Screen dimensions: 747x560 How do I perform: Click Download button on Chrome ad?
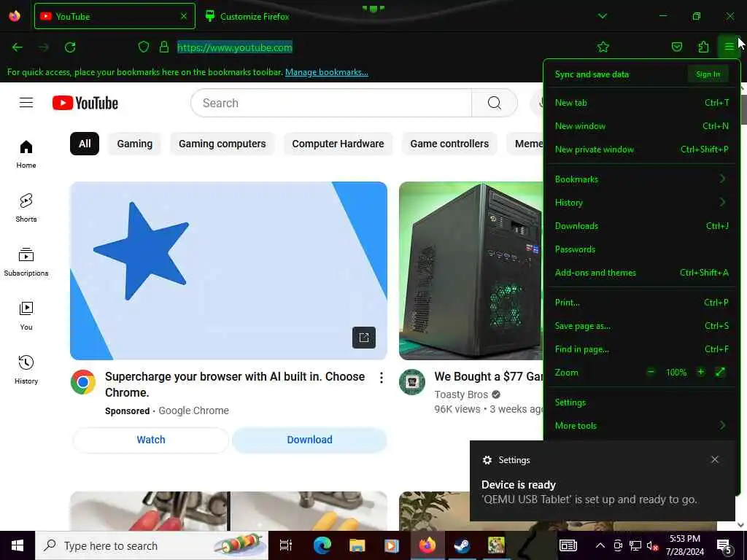(309, 440)
